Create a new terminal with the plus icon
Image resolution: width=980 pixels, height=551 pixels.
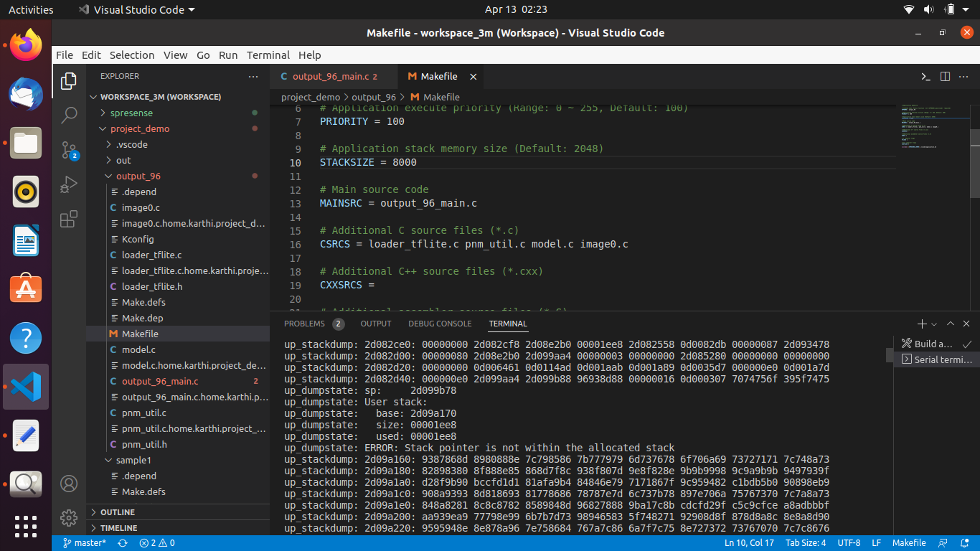pos(922,324)
